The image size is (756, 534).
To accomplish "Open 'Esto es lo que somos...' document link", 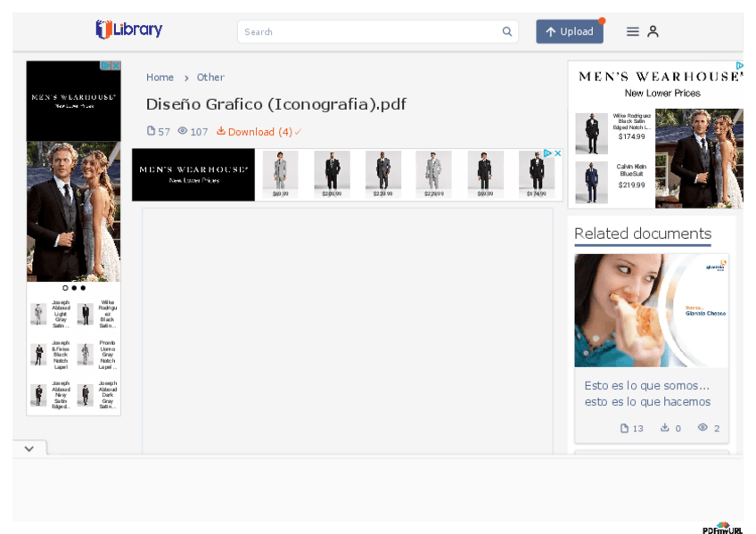I will coord(647,394).
